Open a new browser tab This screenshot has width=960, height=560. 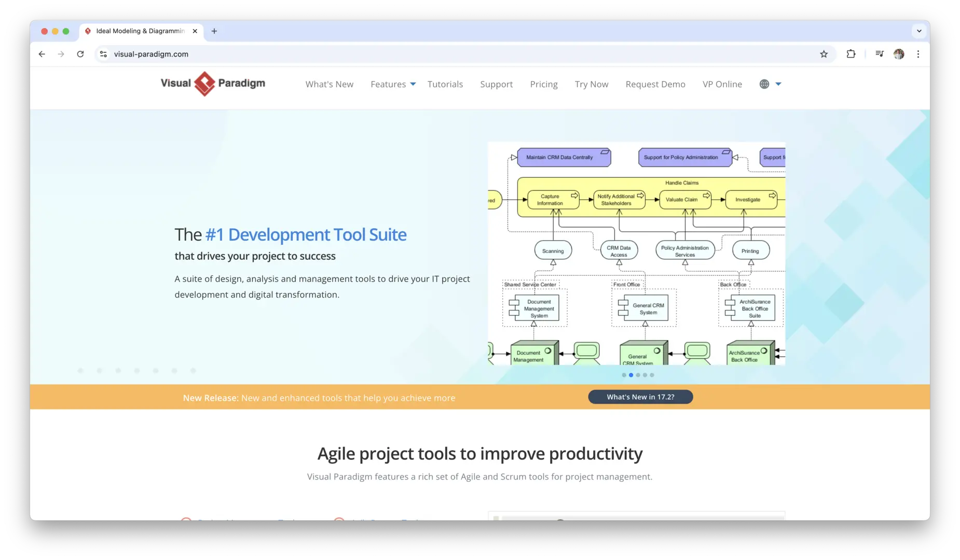(214, 31)
